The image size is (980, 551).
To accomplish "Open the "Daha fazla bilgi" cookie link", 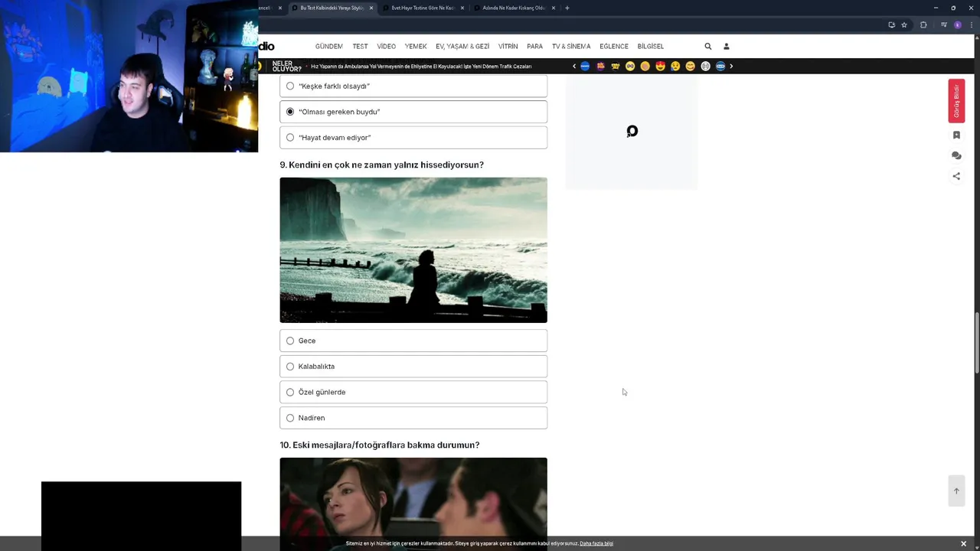I will (x=596, y=543).
